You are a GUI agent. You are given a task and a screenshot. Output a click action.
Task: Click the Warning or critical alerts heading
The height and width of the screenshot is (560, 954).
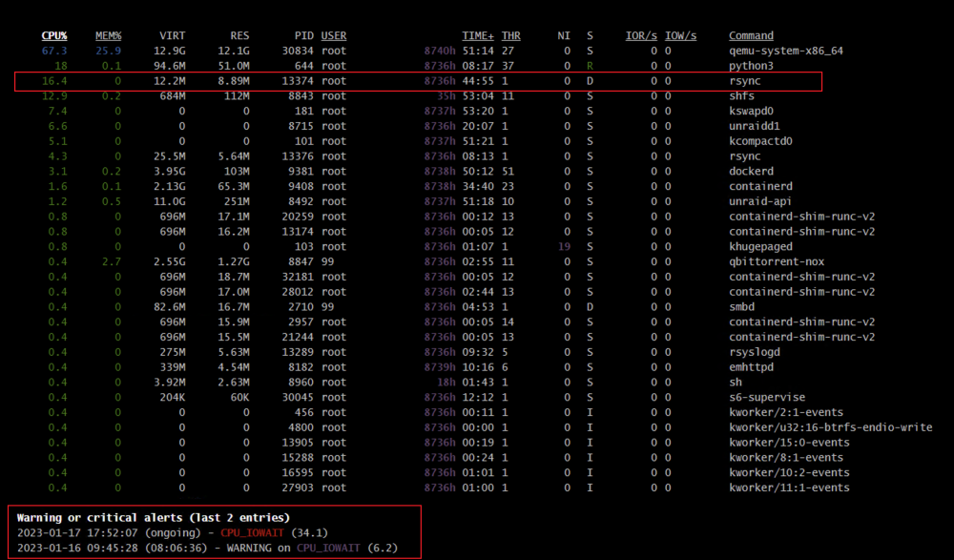(154, 518)
